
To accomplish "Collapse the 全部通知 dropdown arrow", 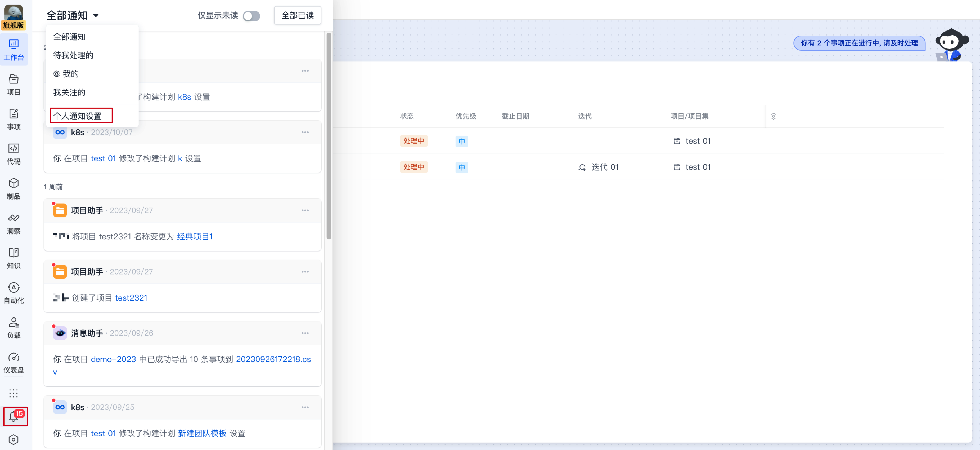I will coord(96,16).
